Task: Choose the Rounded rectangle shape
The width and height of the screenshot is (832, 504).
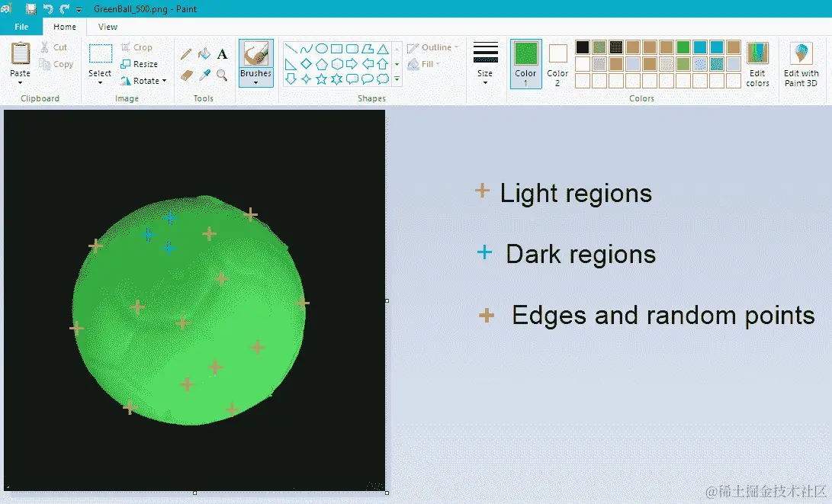Action: [352, 49]
